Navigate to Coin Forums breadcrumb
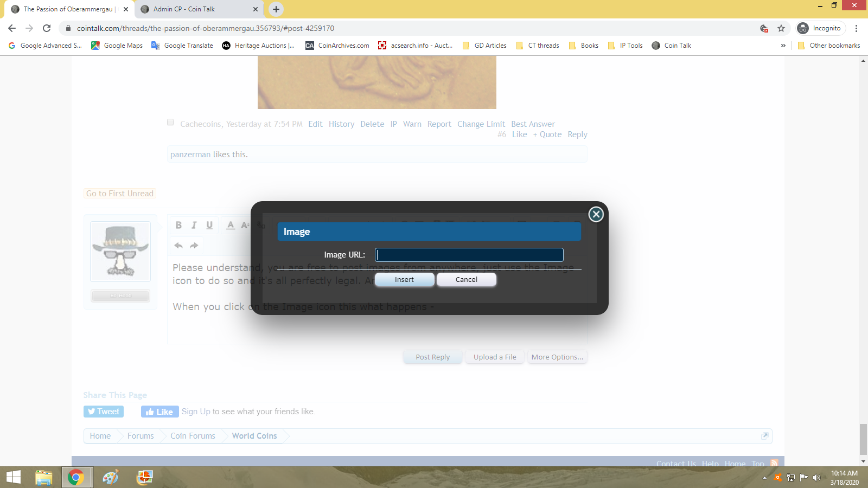The image size is (868, 488). (x=193, y=436)
